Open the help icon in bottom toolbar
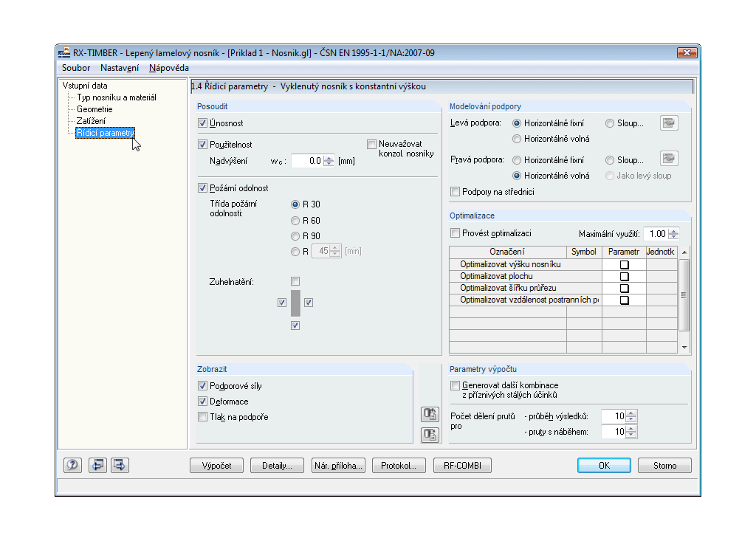Image resolution: width=756 pixels, height=541 pixels. (72, 465)
